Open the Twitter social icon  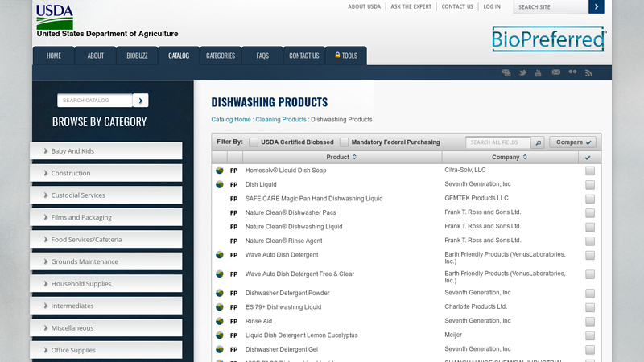click(x=522, y=72)
